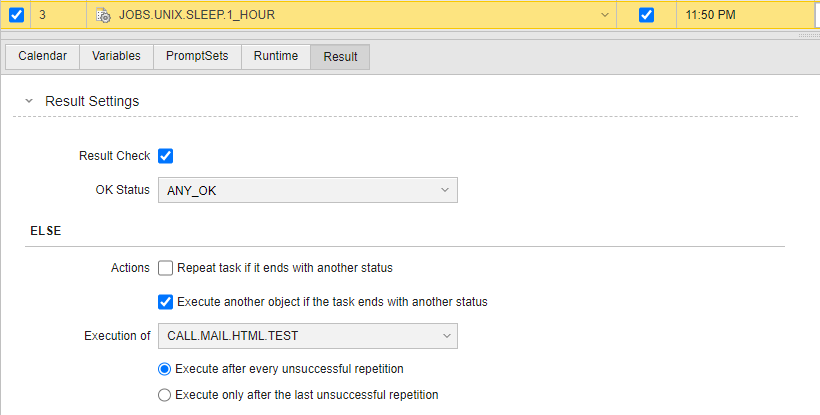Collapse the Result Settings section chevron
The height and width of the screenshot is (415, 820).
[29, 101]
